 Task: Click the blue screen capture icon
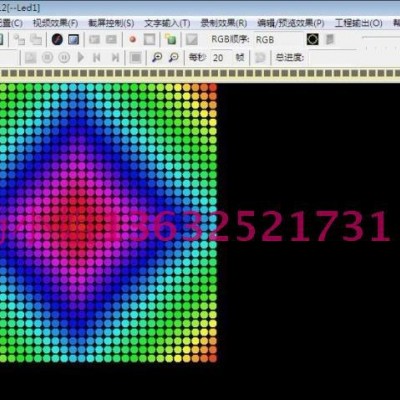(73, 40)
